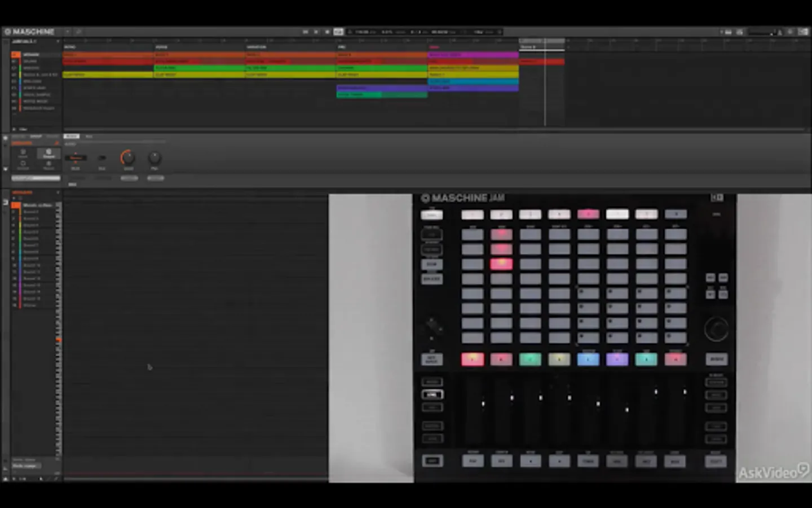Adjust the orange Level knob
This screenshot has width=812, height=508.
point(128,158)
